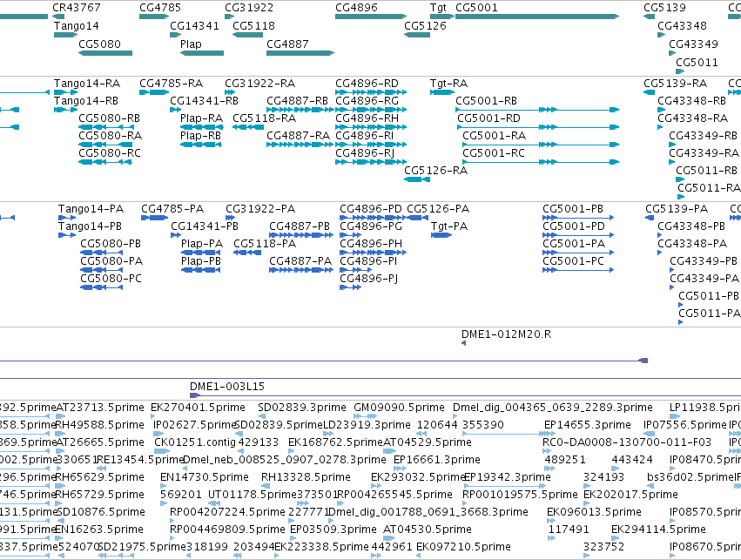The image size is (741, 560).
Task: Click the CG5080 gene label
Action: click(x=100, y=44)
